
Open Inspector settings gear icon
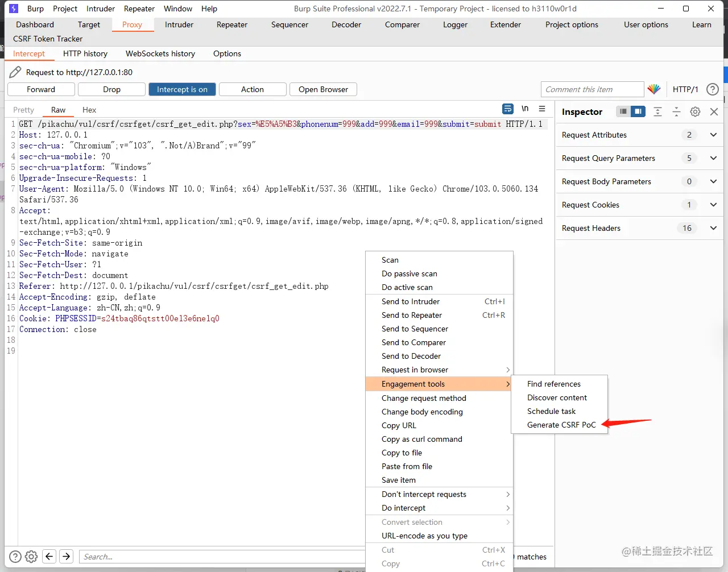tap(695, 111)
